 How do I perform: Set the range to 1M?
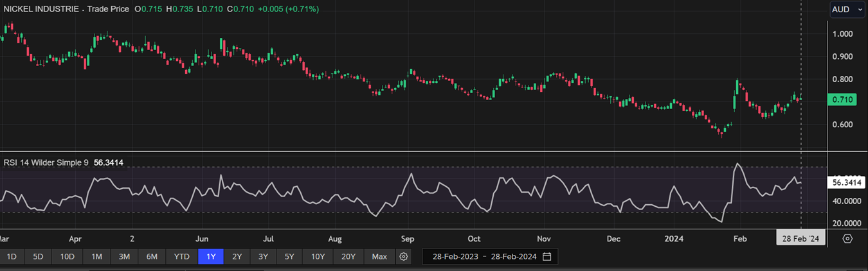[96, 257]
